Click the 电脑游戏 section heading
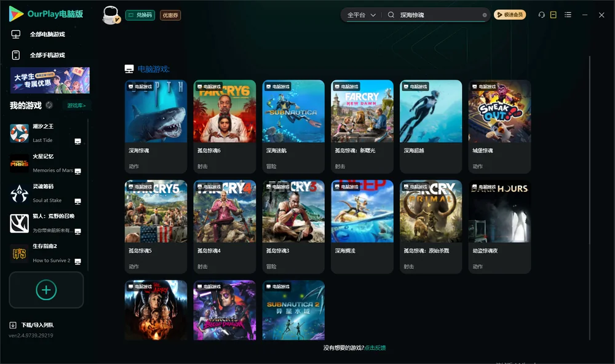This screenshot has width=615, height=364. tap(153, 69)
